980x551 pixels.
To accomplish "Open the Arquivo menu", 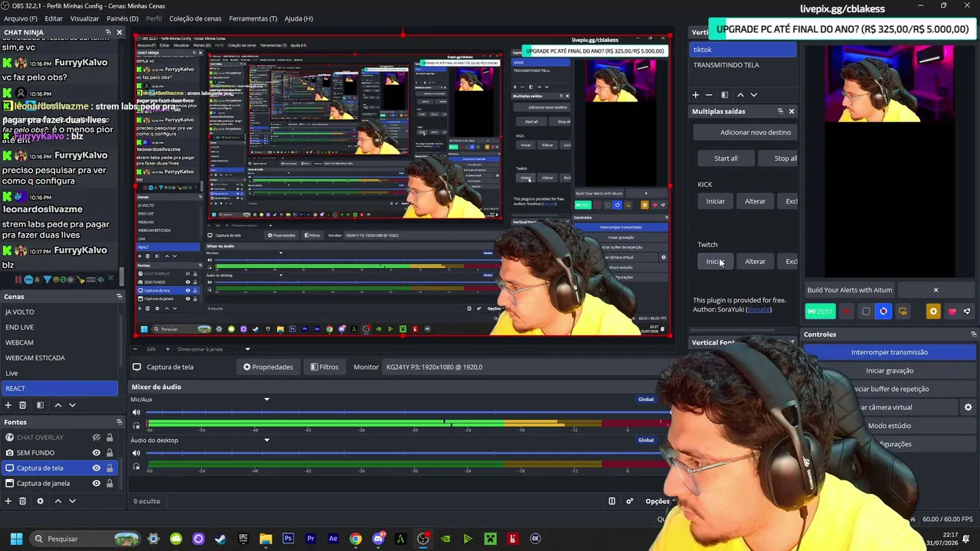I will [21, 18].
